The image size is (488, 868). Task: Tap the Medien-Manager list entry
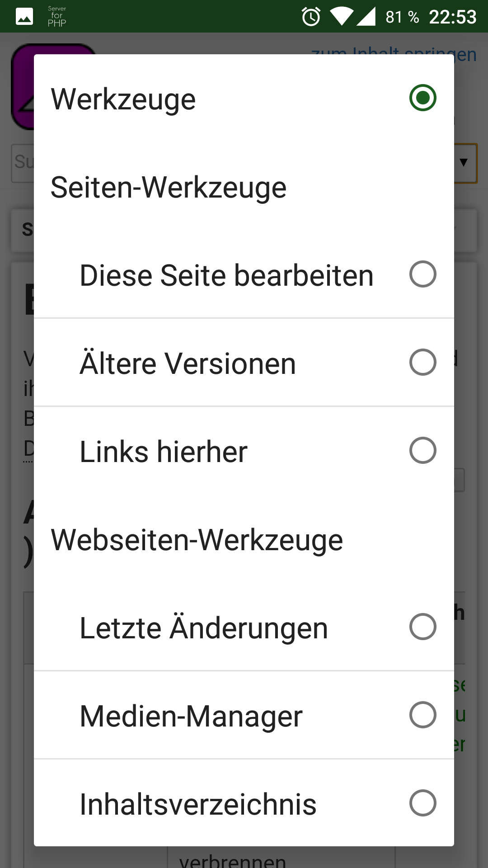coord(191,716)
